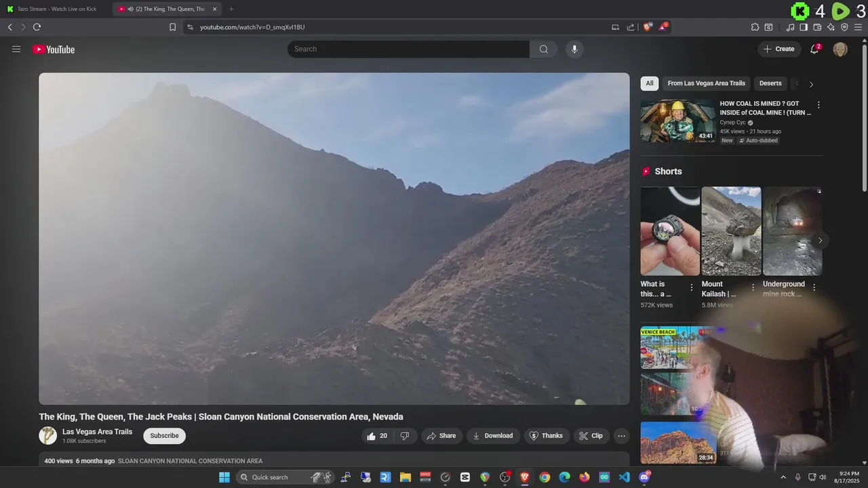Open options for Mount Kailash Short
The height and width of the screenshot is (488, 868).
(753, 287)
